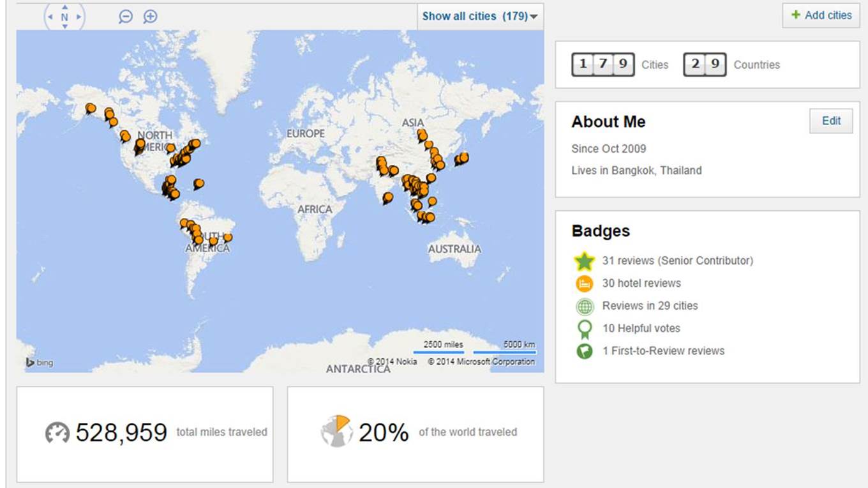The width and height of the screenshot is (868, 488).
Task: Click the orange hotel reviews badge icon
Action: coord(585,284)
